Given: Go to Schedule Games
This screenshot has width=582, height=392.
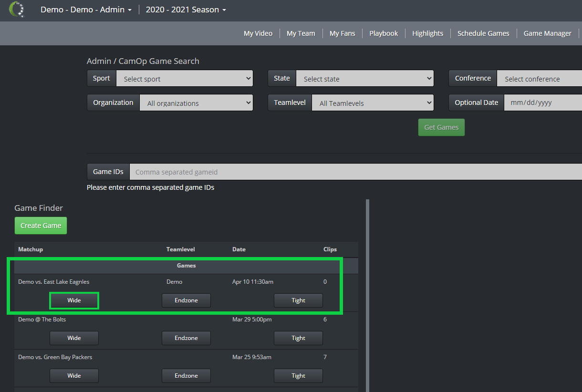Looking at the screenshot, I should pyautogui.click(x=483, y=33).
